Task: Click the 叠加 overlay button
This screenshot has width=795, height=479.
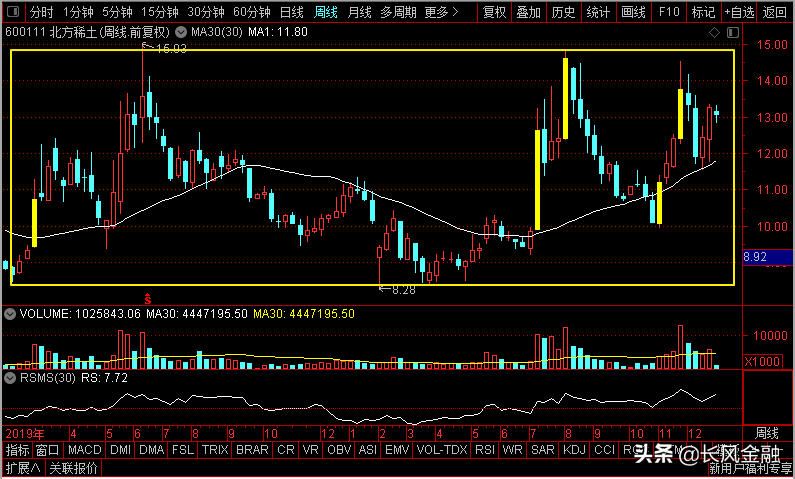Action: (x=529, y=12)
